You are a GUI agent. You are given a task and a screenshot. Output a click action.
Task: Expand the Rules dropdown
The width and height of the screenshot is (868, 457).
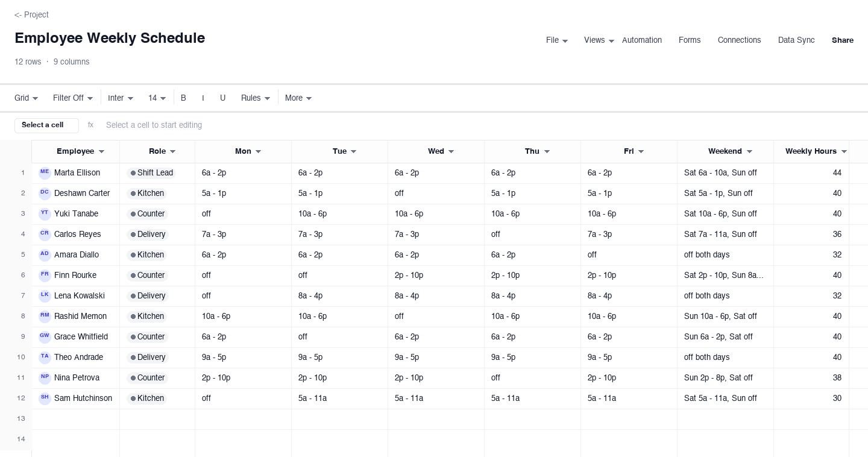[256, 98]
